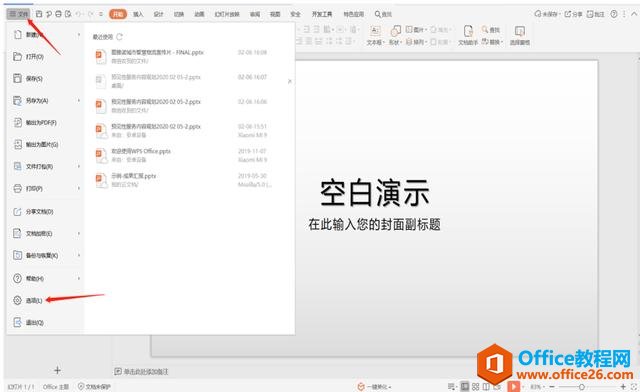Refresh the recent files list icon
The height and width of the screenshot is (392, 640).
pyautogui.click(x=119, y=37)
